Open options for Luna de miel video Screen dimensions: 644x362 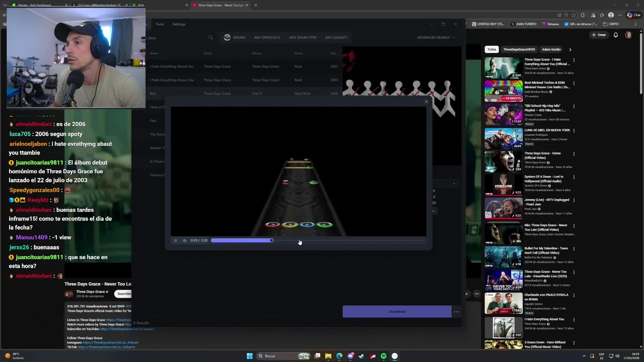point(574,131)
